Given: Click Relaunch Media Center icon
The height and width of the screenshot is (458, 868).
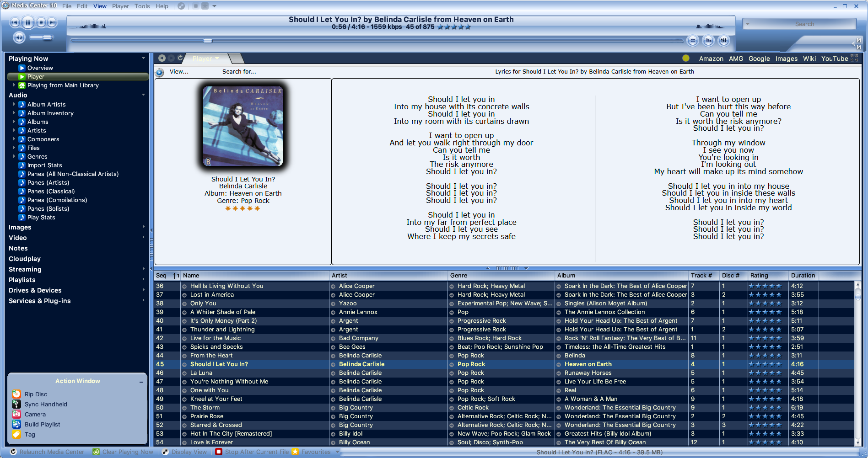Looking at the screenshot, I should pos(14,452).
